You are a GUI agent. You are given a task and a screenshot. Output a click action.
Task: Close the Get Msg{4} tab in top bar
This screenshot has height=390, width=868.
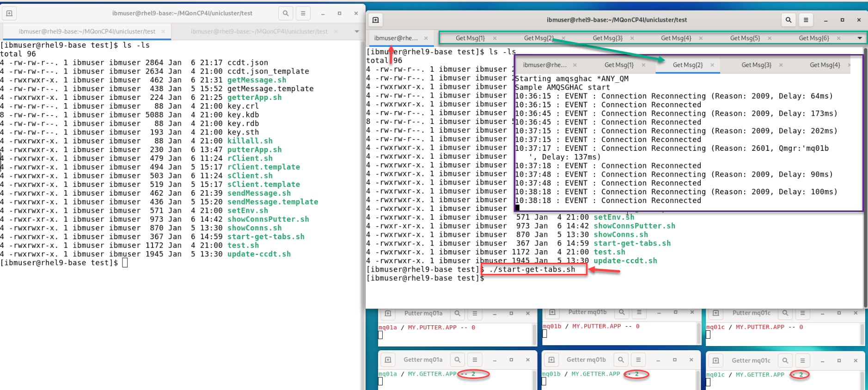click(701, 38)
